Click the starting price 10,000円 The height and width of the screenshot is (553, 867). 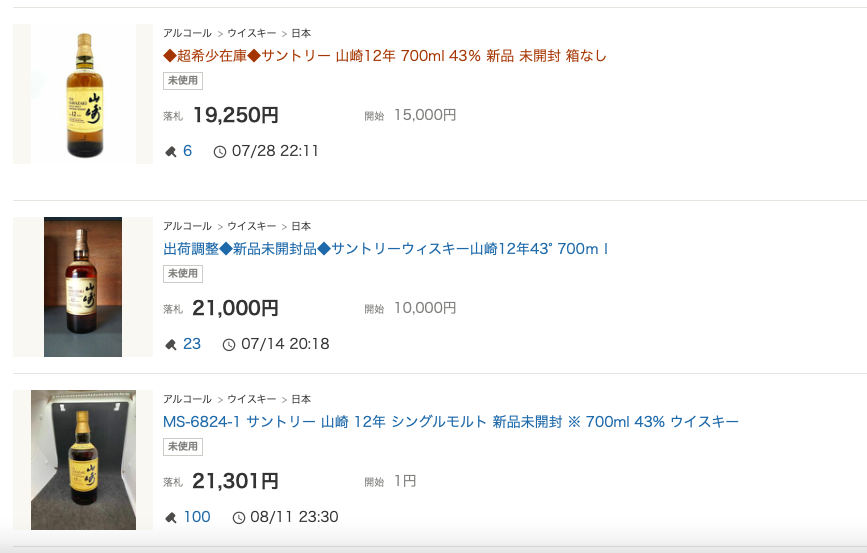pos(425,308)
